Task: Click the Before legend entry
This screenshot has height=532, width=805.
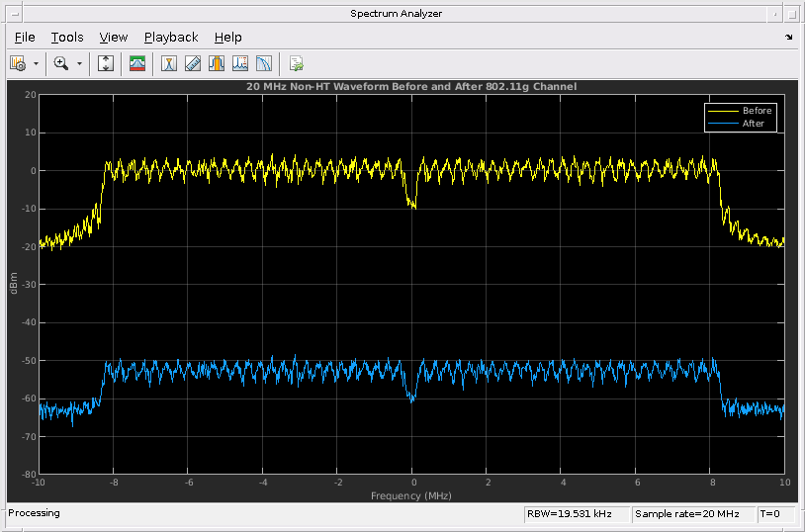Action: [x=756, y=111]
